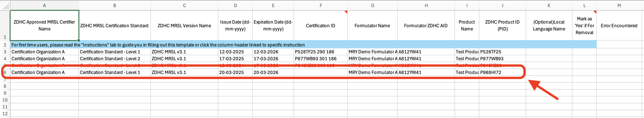This screenshot has width=644, height=118.
Task: Select column M header
Action: 619,5
